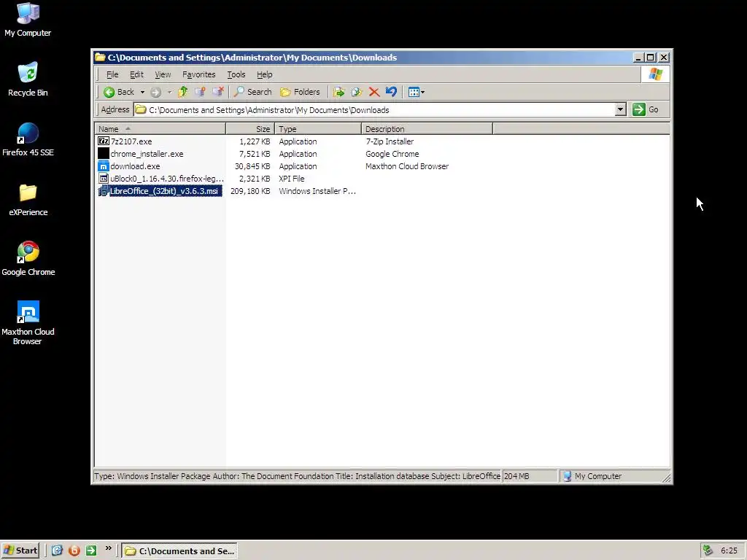This screenshot has height=560, width=747.
Task: Select the Firefox 45 SSE desktop shortcut
Action: (x=28, y=139)
